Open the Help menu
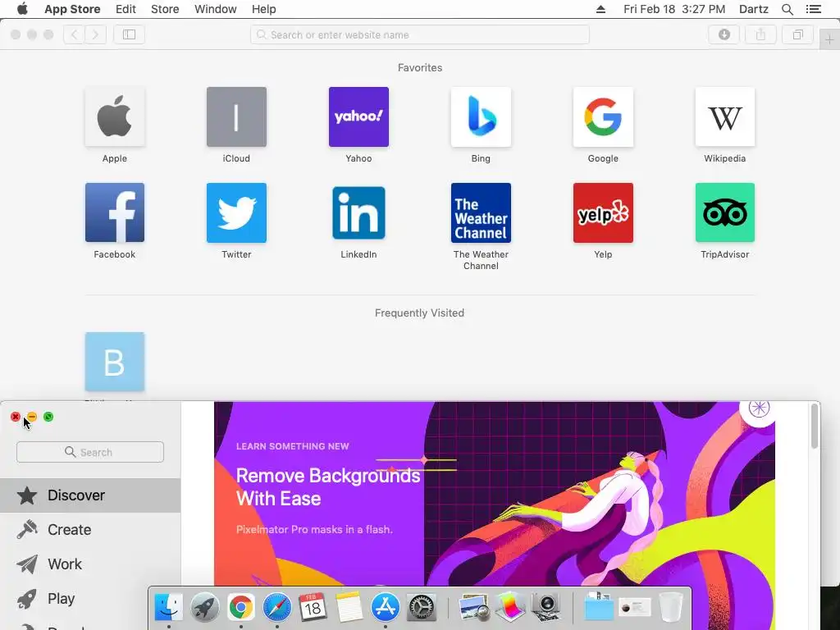 263,9
